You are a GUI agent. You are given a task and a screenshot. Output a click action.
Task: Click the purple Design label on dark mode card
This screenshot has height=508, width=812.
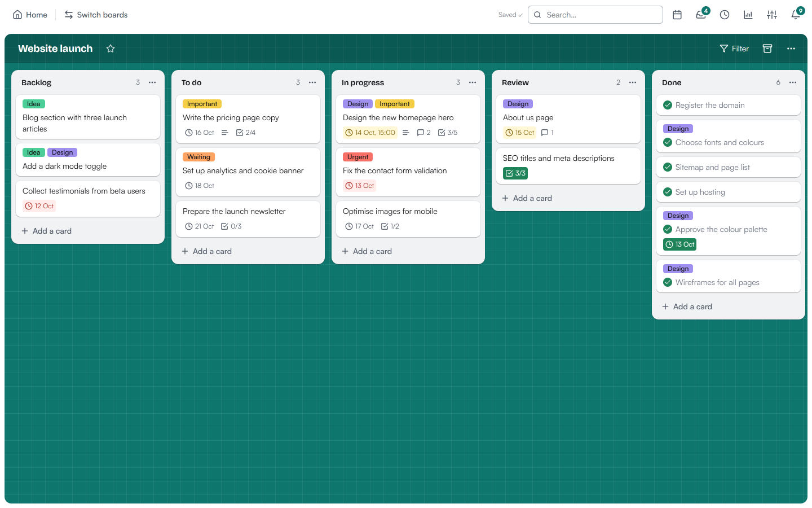tap(62, 152)
